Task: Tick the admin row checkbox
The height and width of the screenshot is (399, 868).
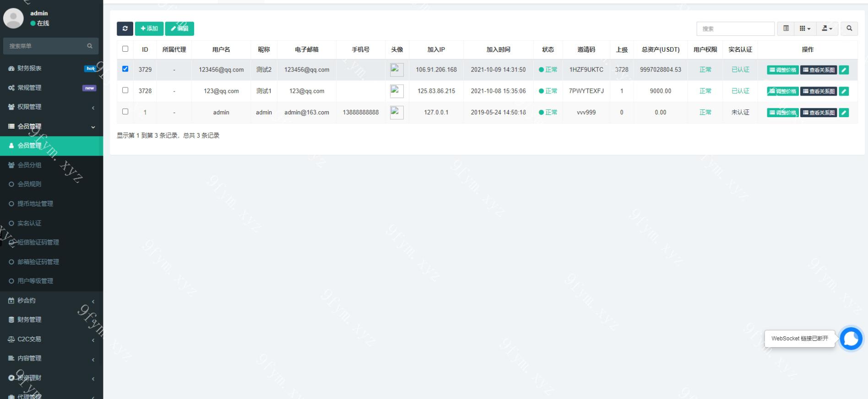Action: pyautogui.click(x=125, y=112)
